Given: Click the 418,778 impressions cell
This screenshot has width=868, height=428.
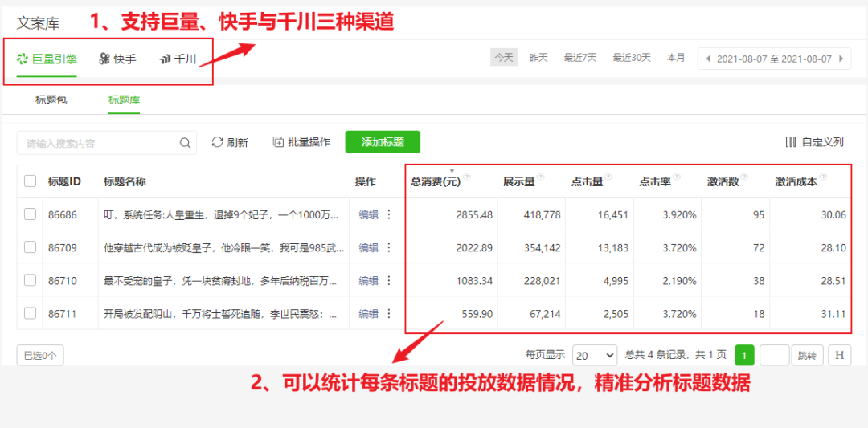Looking at the screenshot, I should 542,214.
